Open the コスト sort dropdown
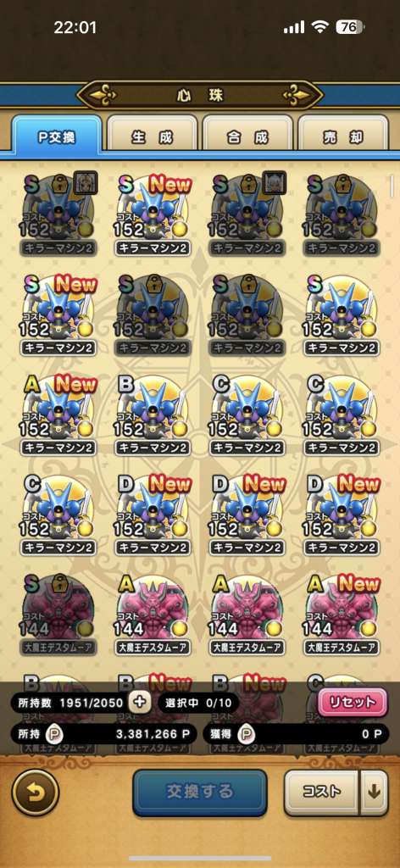This screenshot has width=400, height=868. (x=322, y=793)
